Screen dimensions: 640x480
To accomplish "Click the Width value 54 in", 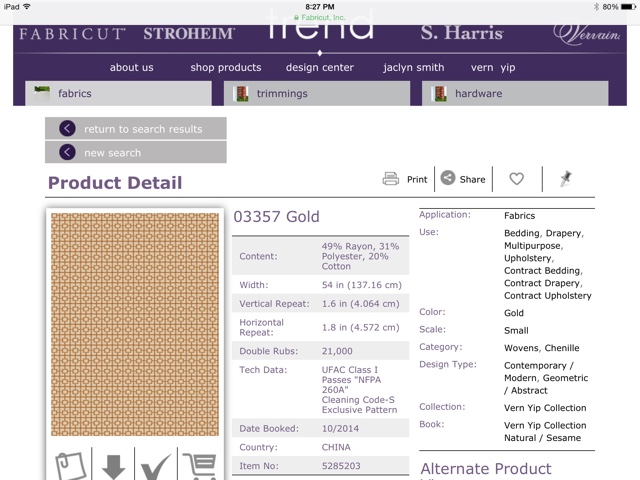I will click(362, 285).
